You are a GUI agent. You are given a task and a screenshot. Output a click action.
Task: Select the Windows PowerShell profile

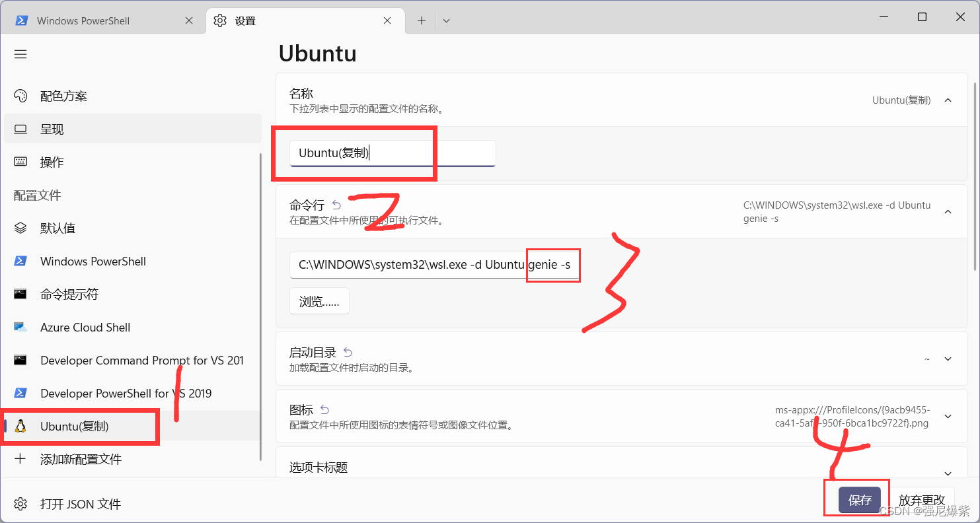click(x=133, y=261)
